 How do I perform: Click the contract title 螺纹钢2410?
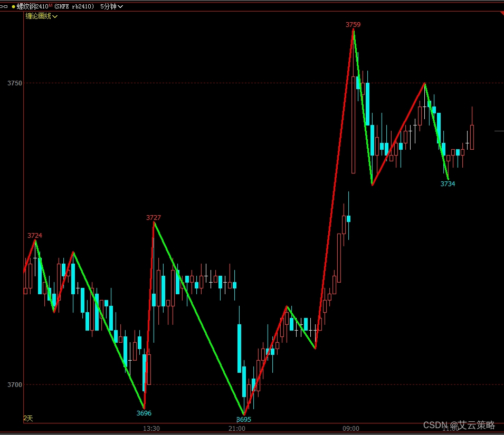(33, 6)
